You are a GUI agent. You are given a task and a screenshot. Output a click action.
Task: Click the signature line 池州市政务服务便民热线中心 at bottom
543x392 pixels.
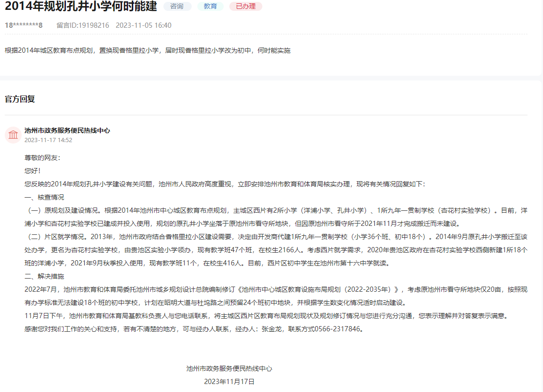[229, 368]
